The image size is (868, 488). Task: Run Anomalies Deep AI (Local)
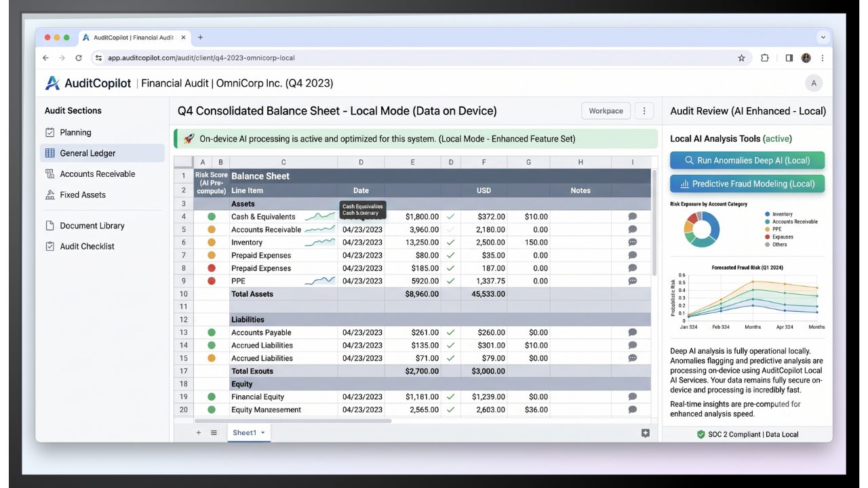click(747, 161)
